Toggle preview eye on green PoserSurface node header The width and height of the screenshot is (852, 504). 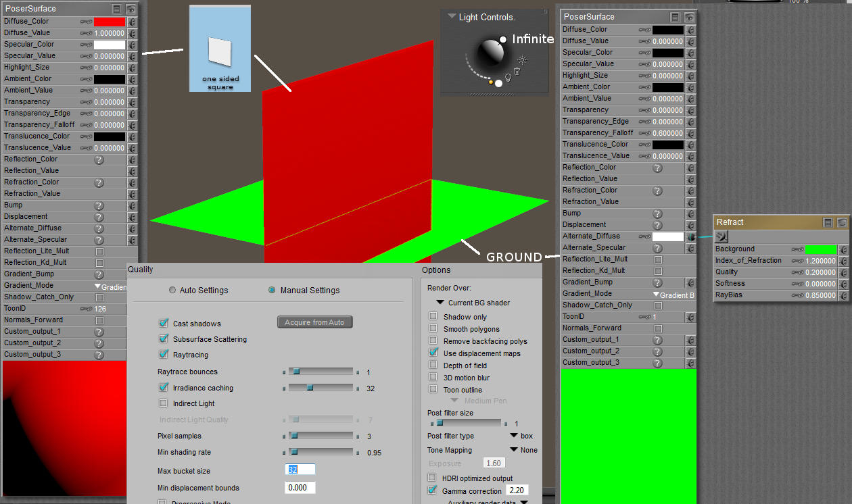[x=689, y=17]
